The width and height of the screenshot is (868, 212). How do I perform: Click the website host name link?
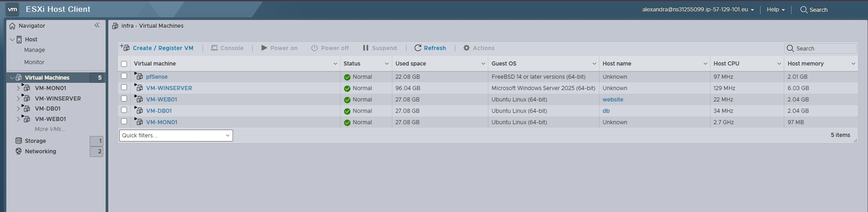[x=613, y=100]
